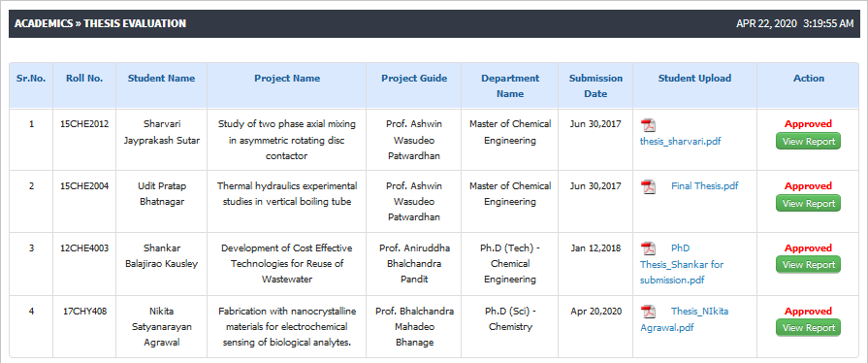868x363 pixels.
Task: Click the Approved status in first row
Action: [x=808, y=124]
